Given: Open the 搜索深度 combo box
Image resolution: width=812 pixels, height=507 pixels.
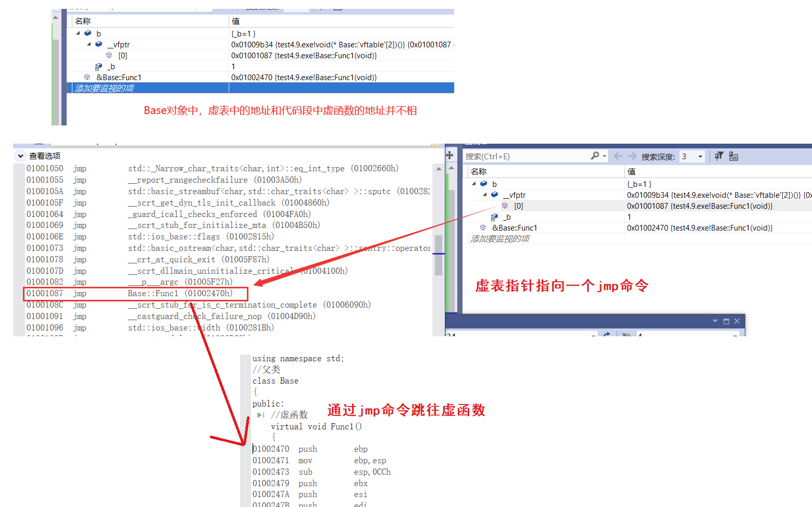Looking at the screenshot, I should (692, 156).
